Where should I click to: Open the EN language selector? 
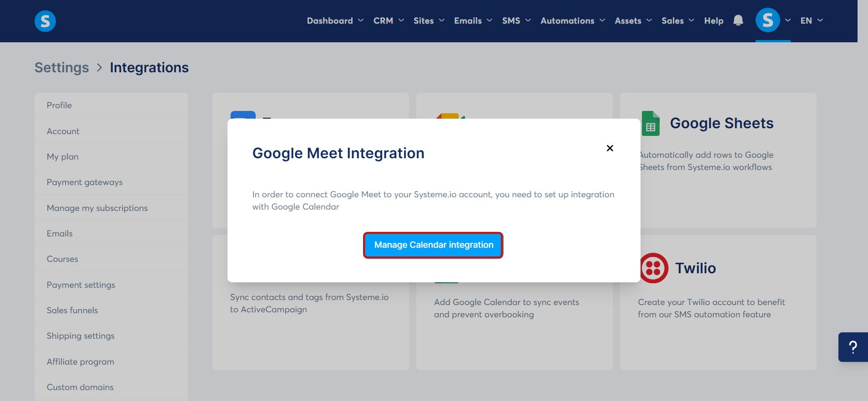pyautogui.click(x=812, y=20)
